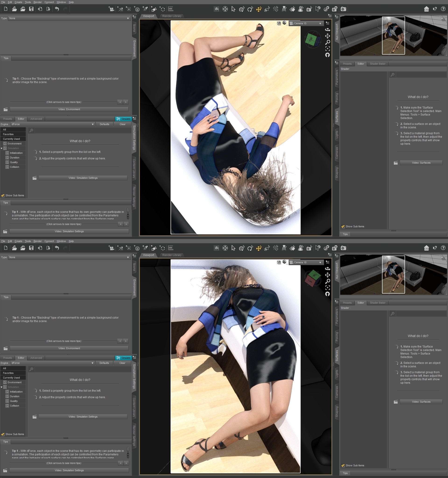
Task: Click Undo arrow in lower window toolbar
Action: point(57,248)
